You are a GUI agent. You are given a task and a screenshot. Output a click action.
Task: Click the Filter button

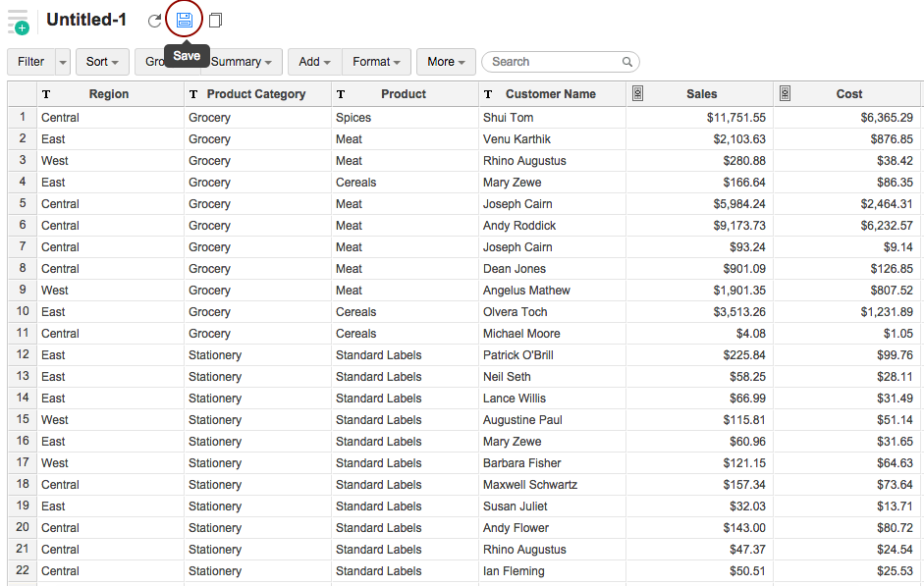coord(31,62)
